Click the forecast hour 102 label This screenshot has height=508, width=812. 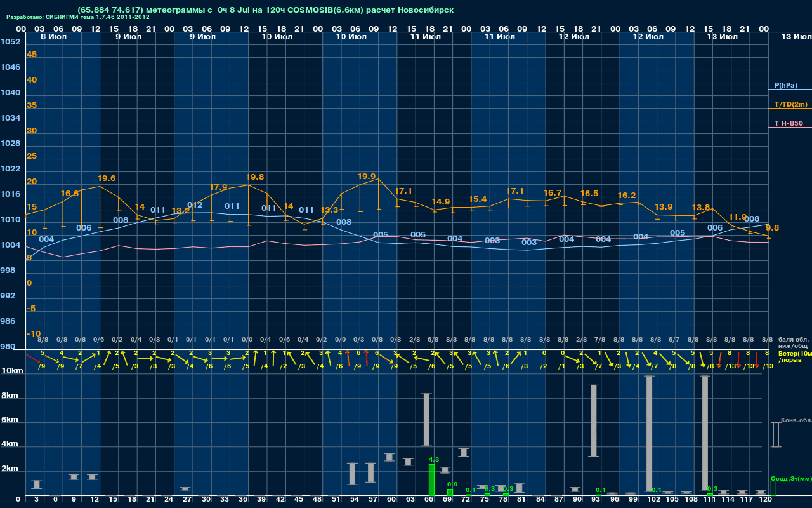pos(653,500)
